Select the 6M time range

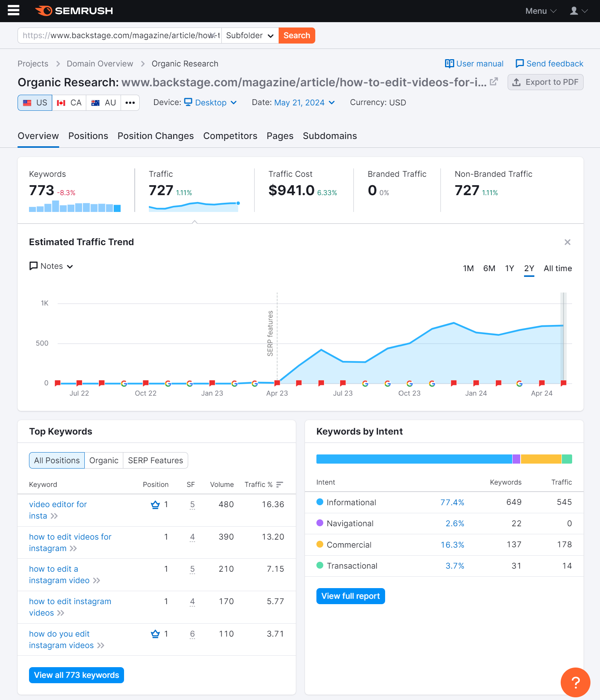(489, 268)
